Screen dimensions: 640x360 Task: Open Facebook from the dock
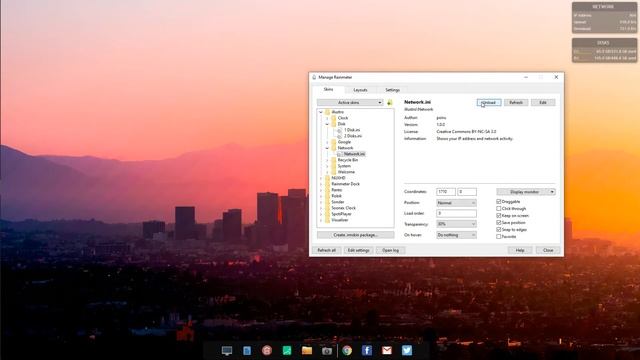[x=367, y=351]
